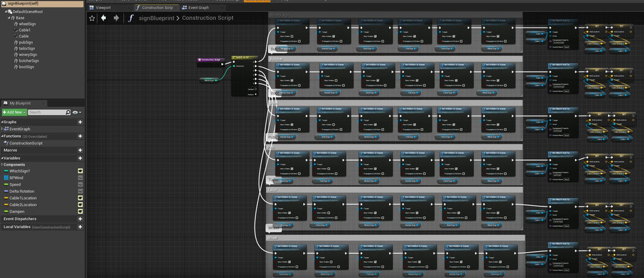Click the WhichSign? green variable pill icon
The width and height of the screenshot is (644, 278).
tap(6, 171)
